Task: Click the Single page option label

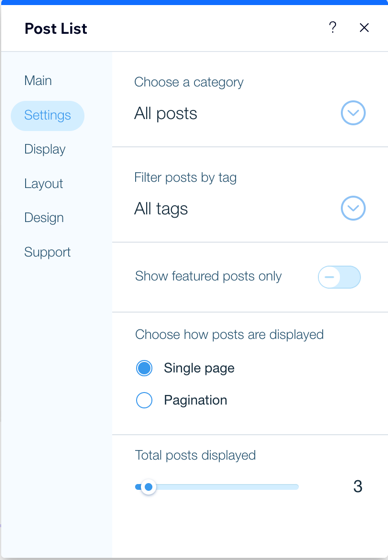Action: click(199, 368)
